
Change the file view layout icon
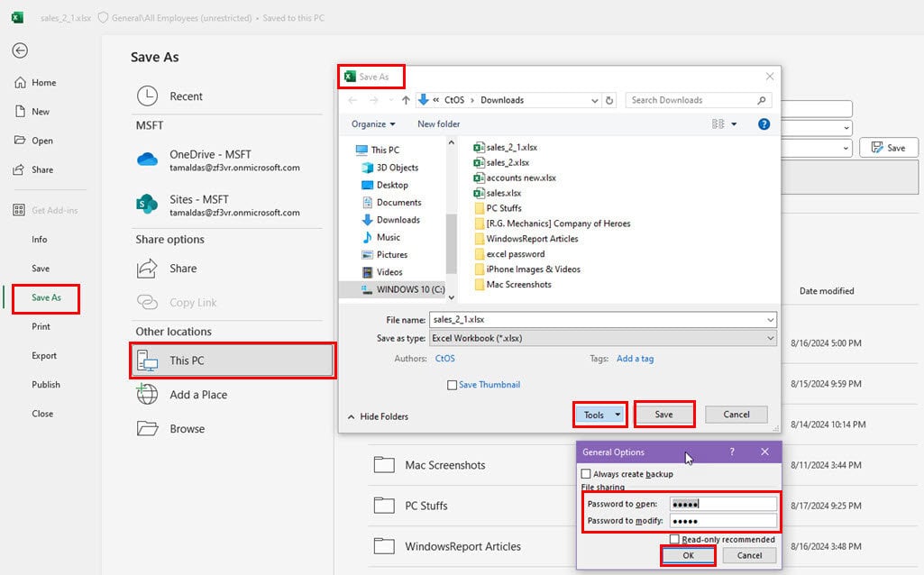pyautogui.click(x=718, y=123)
